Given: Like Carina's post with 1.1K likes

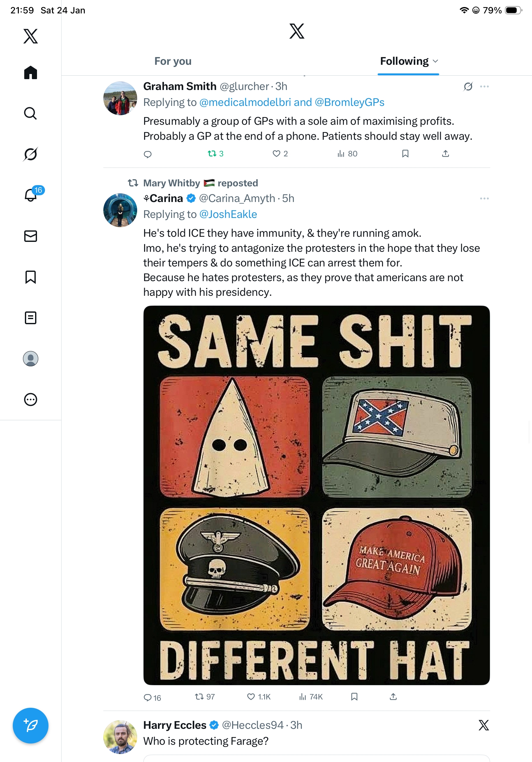Looking at the screenshot, I should [x=251, y=697].
